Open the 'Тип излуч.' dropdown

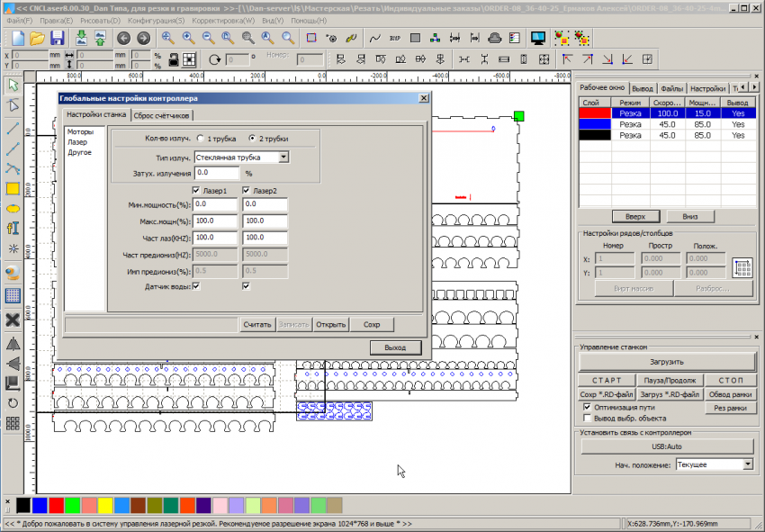(x=283, y=158)
